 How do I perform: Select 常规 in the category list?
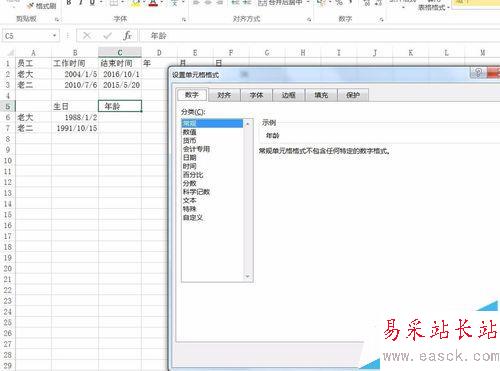(212, 123)
